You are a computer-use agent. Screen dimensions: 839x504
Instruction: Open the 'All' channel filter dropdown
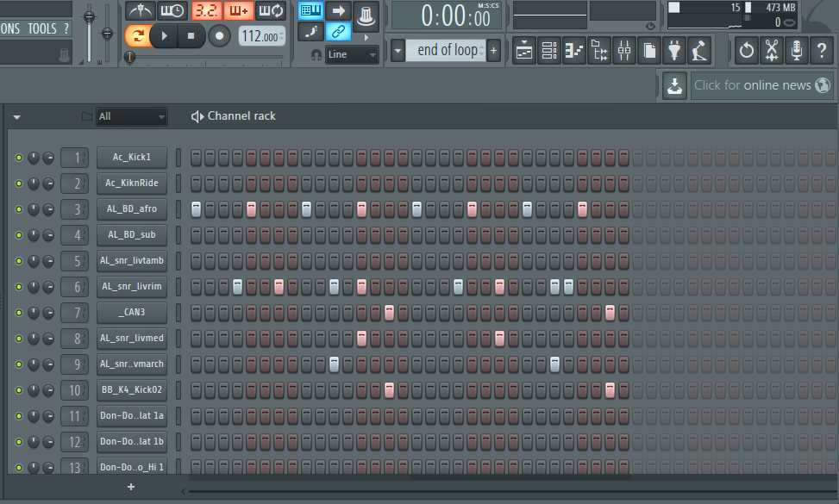tap(131, 116)
